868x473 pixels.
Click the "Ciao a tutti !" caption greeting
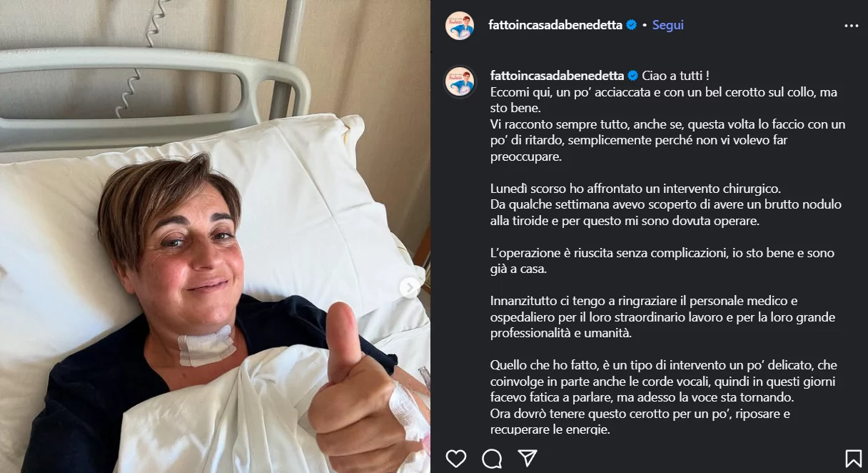[675, 76]
